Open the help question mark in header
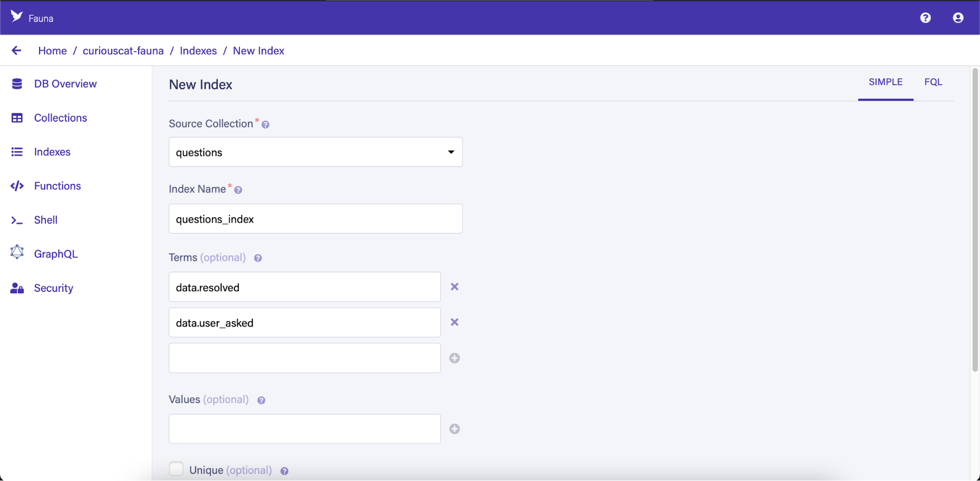This screenshot has width=980, height=481. tap(925, 18)
